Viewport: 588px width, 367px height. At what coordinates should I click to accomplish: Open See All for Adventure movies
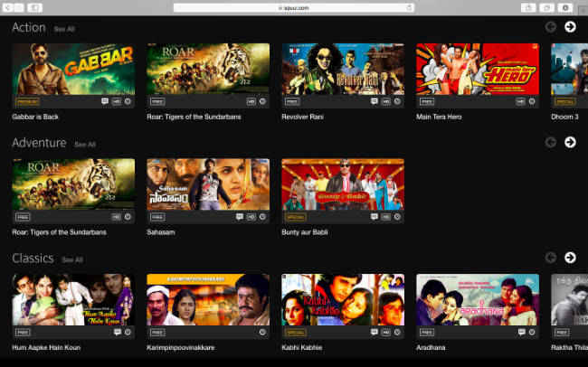(85, 145)
